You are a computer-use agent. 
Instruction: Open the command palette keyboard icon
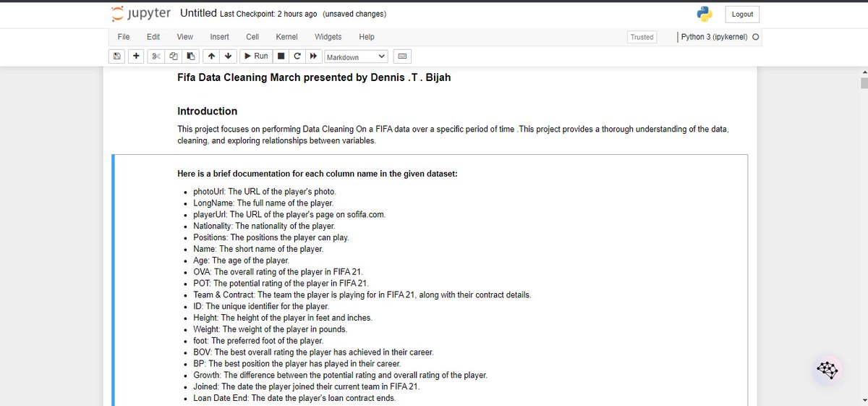pyautogui.click(x=404, y=56)
